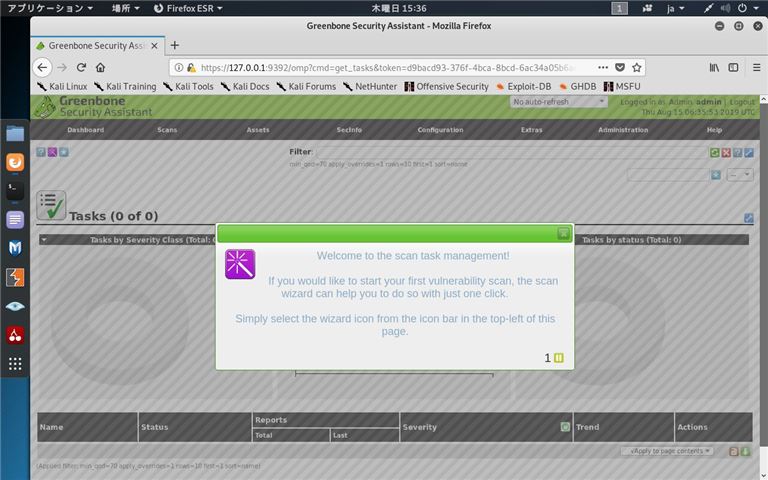Open the Assets menu

point(258,130)
